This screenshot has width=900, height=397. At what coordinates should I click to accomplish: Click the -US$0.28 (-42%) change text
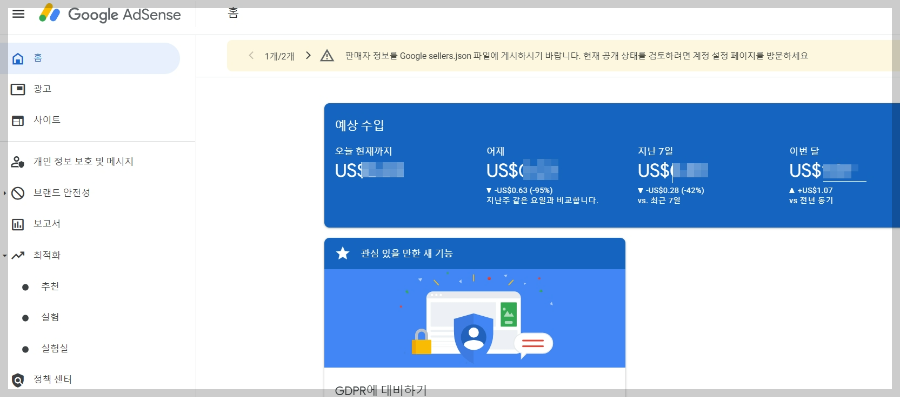[x=671, y=190]
